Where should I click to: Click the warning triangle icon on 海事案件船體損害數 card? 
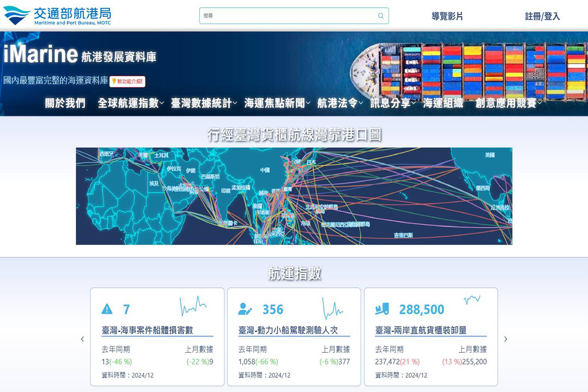(x=107, y=309)
